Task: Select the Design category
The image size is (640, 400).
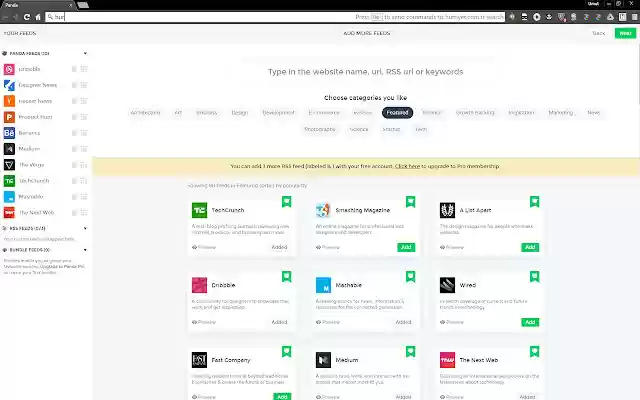Action: pos(240,113)
